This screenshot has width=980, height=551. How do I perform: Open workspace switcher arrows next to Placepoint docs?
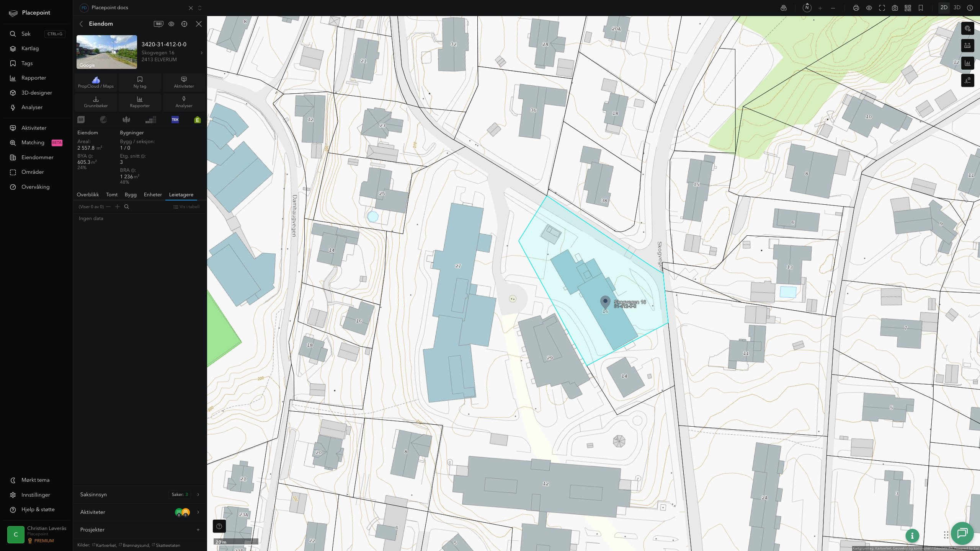(200, 8)
